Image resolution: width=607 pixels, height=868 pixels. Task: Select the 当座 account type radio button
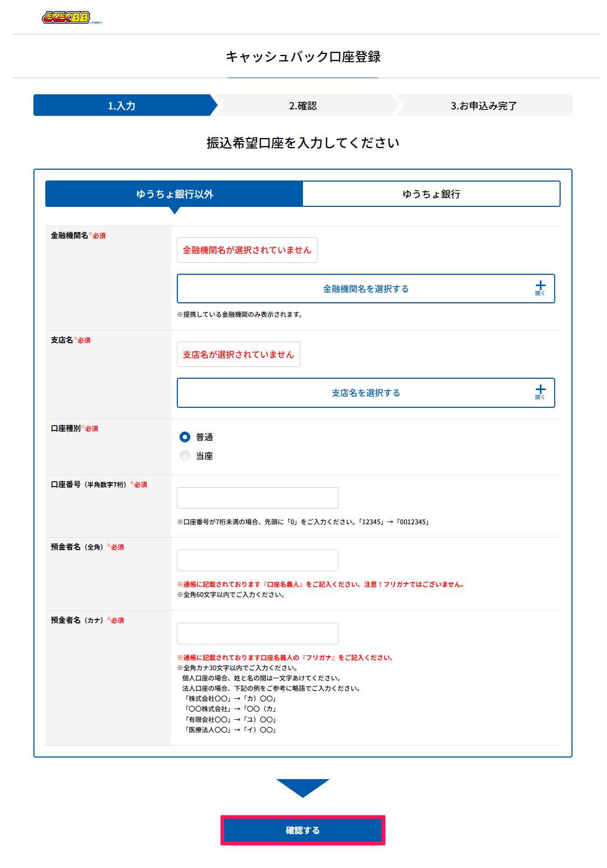[185, 456]
